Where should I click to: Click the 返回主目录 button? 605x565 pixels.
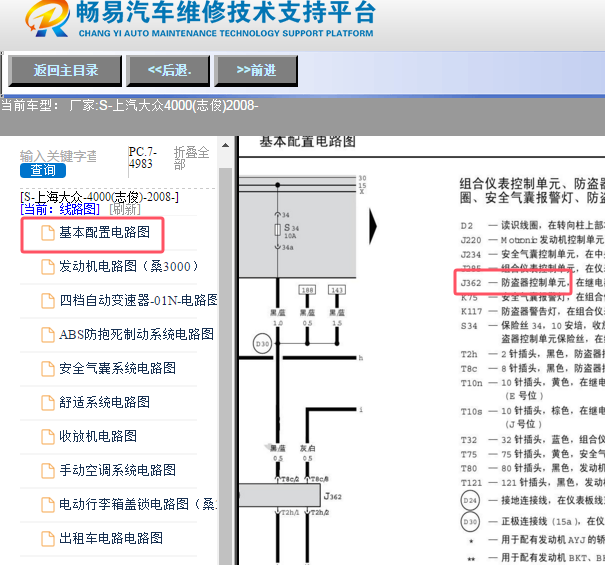click(x=65, y=71)
